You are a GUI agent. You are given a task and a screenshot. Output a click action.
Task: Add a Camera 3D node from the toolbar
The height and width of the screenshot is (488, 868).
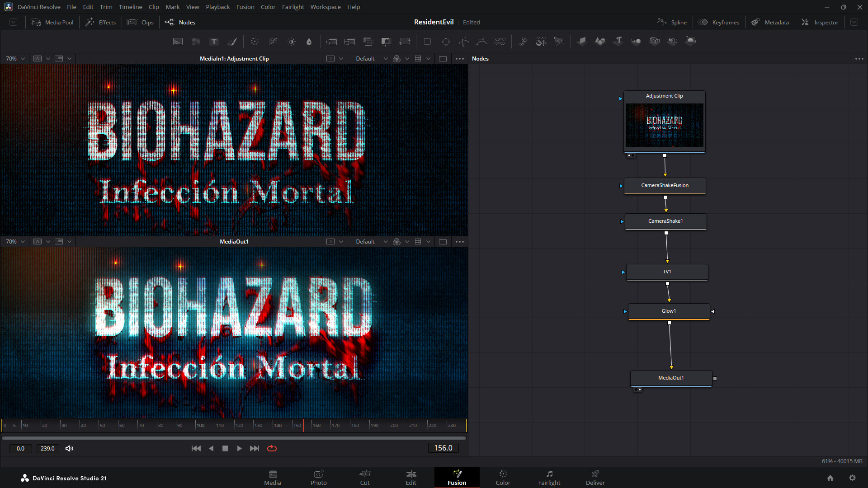click(654, 42)
